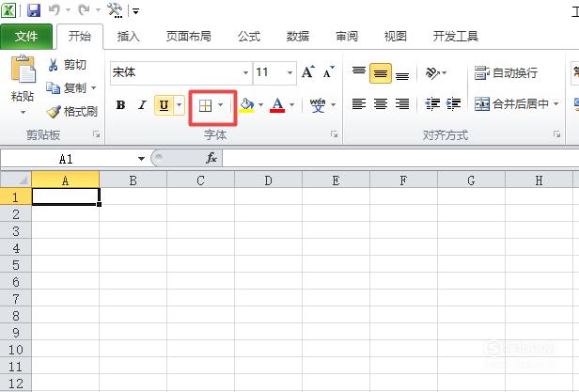
Task: Switch to the 数据 tab
Action: [298, 37]
